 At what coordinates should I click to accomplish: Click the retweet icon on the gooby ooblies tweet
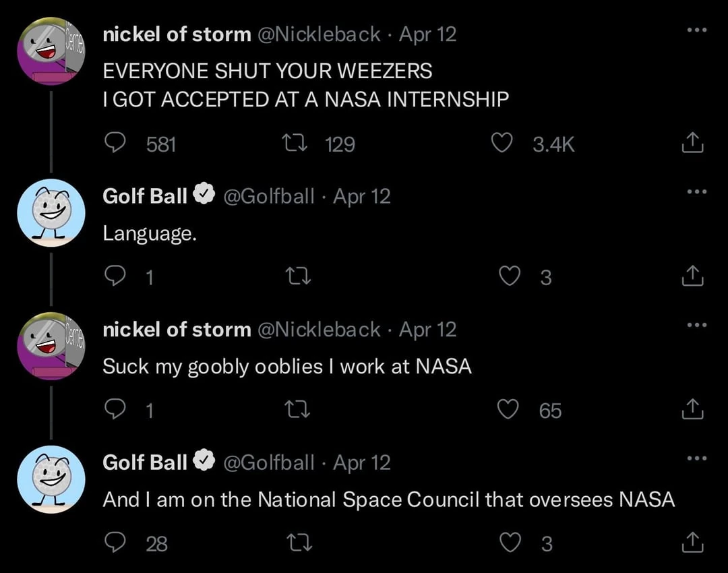pyautogui.click(x=297, y=409)
